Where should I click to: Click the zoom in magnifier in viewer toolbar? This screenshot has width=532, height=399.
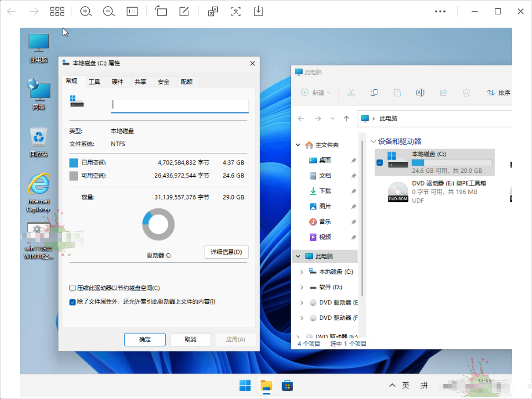(x=86, y=12)
